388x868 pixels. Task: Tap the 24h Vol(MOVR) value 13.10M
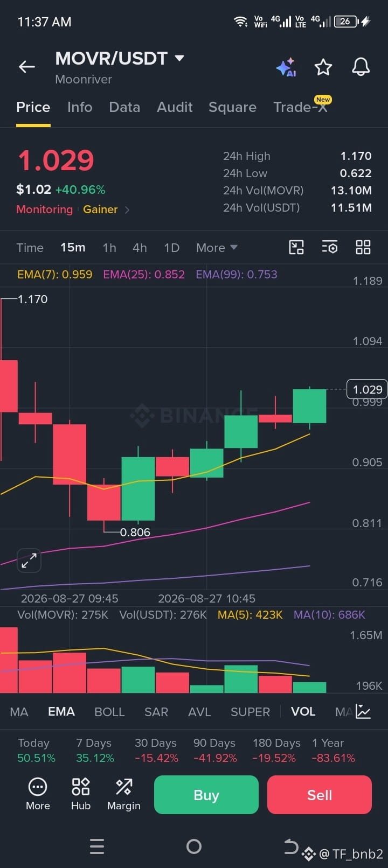tap(351, 191)
